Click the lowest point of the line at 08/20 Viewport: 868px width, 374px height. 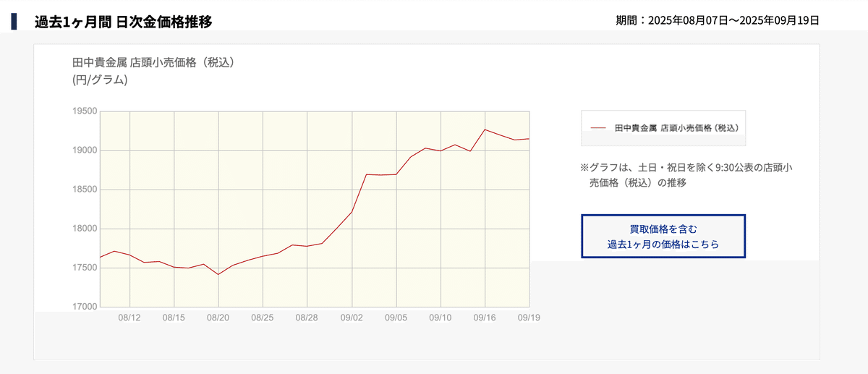coord(218,274)
